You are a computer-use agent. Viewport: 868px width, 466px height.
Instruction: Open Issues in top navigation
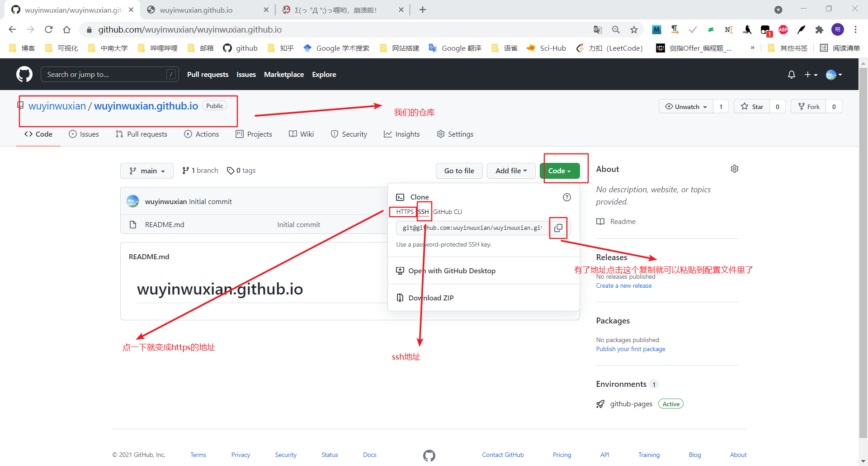coord(246,74)
